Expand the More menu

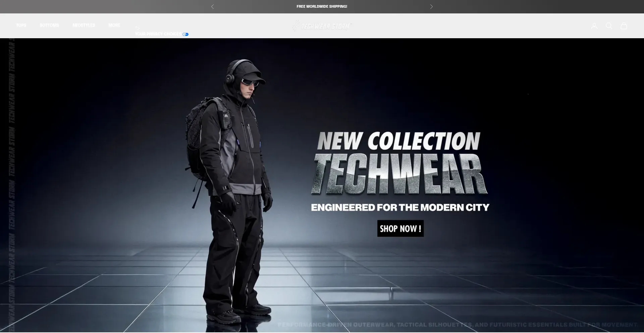(x=114, y=25)
